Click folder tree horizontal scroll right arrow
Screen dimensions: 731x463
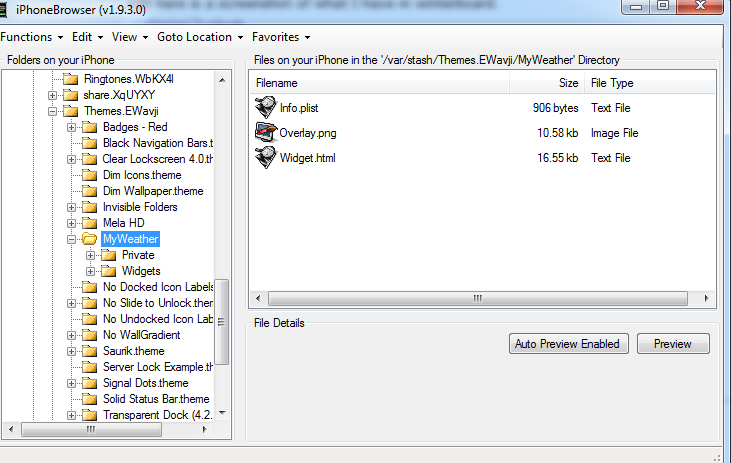pyautogui.click(x=205, y=429)
